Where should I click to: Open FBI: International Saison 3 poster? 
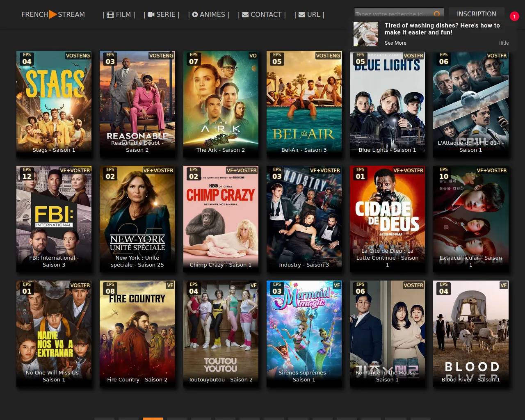54,219
